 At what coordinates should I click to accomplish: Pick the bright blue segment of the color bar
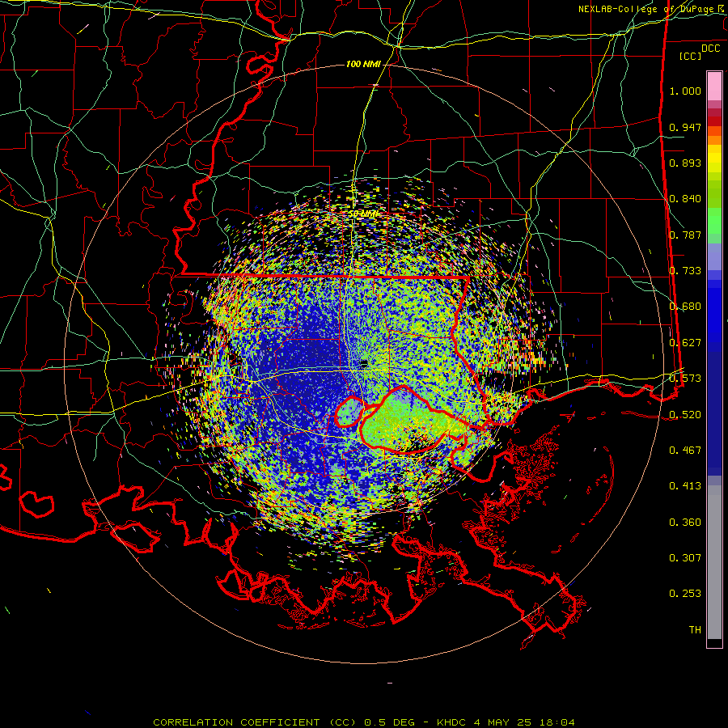coord(714,315)
